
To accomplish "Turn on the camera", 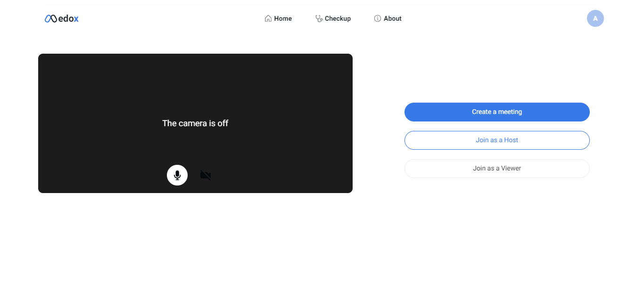I will point(206,175).
